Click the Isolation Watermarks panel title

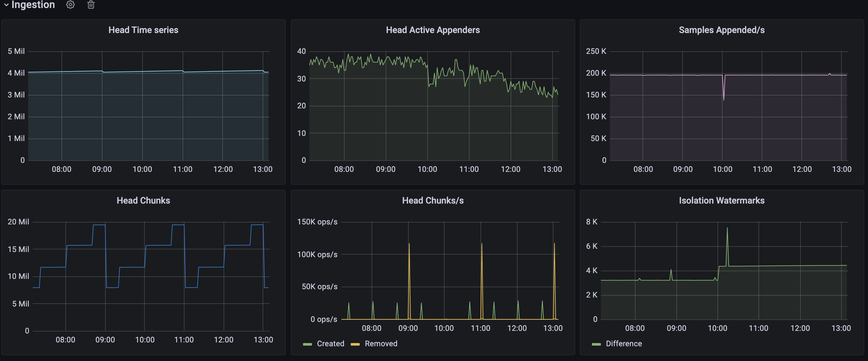tap(721, 200)
